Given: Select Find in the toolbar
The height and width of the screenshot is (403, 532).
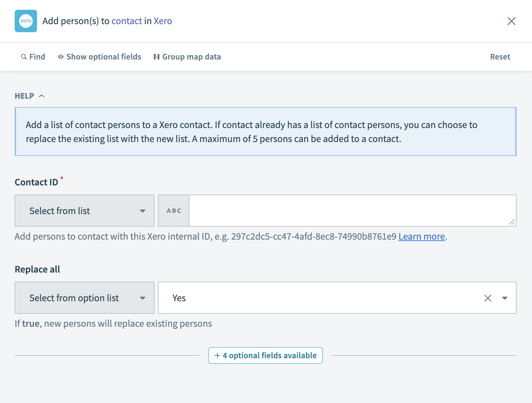Looking at the screenshot, I should click(37, 56).
